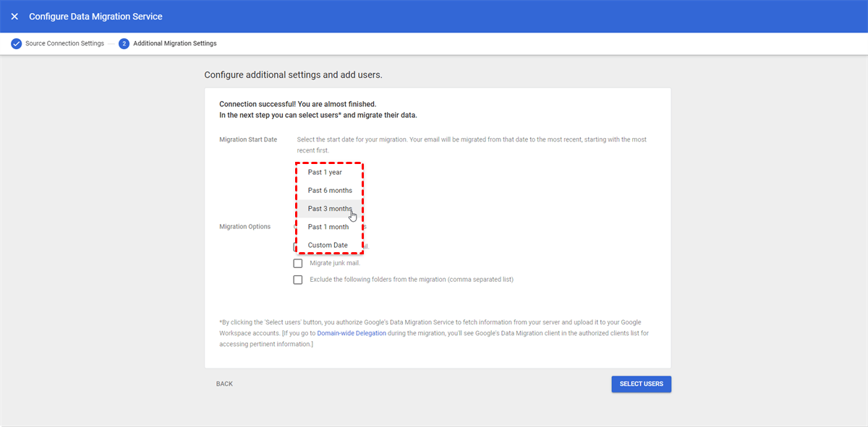Screen dimensions: 868x427
Task: Pick Past 3 months as start date
Action: [330, 209]
